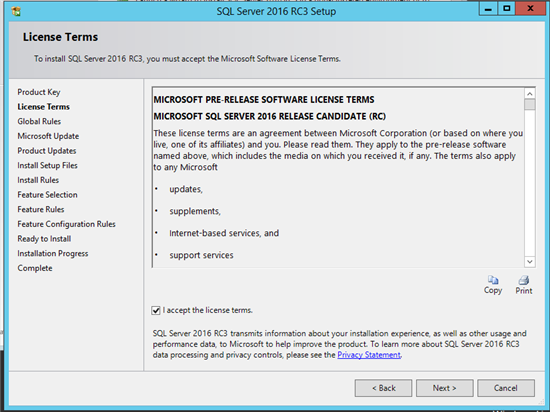Close the SQL Server Setup window

(x=531, y=9)
